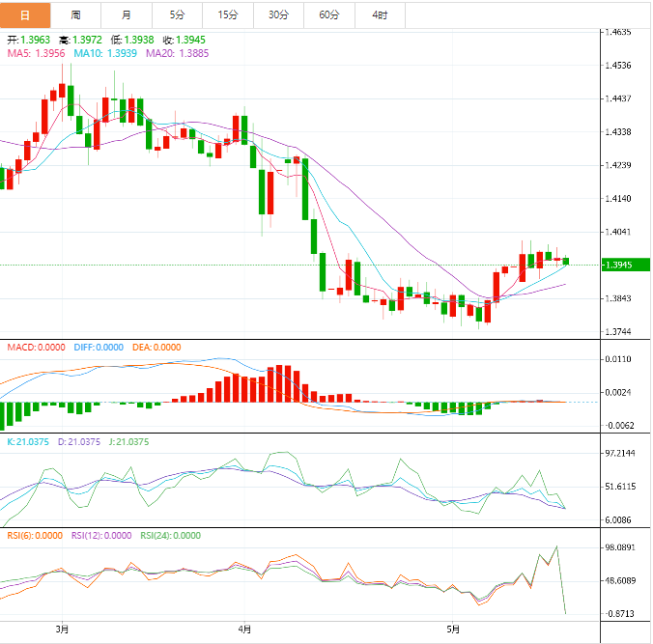
Task: Click the 5月 date axis label
Action: (x=453, y=629)
